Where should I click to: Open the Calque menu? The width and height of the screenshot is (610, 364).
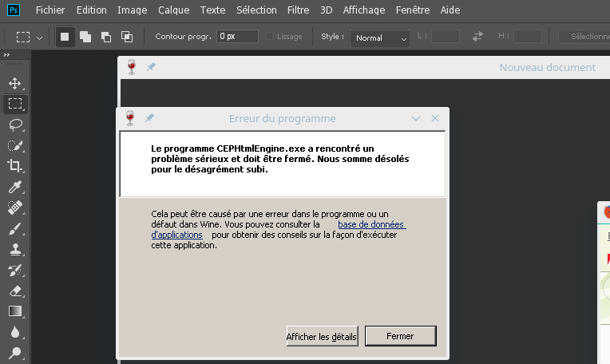pos(173,10)
